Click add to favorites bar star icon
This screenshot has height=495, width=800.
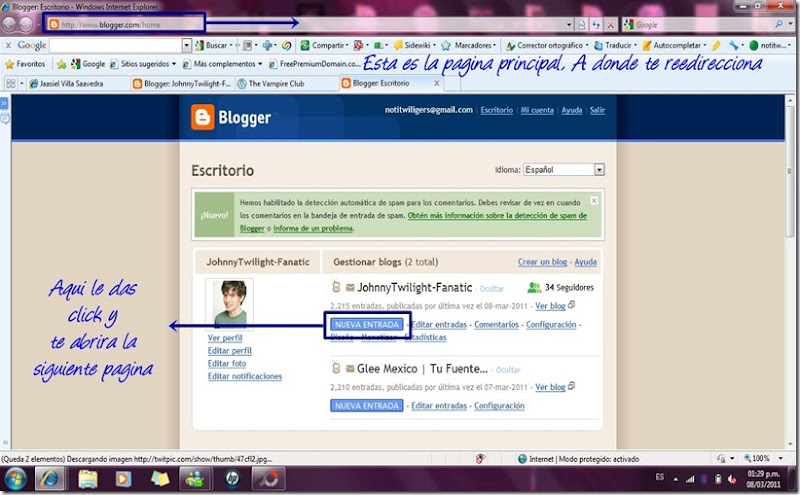(62, 64)
